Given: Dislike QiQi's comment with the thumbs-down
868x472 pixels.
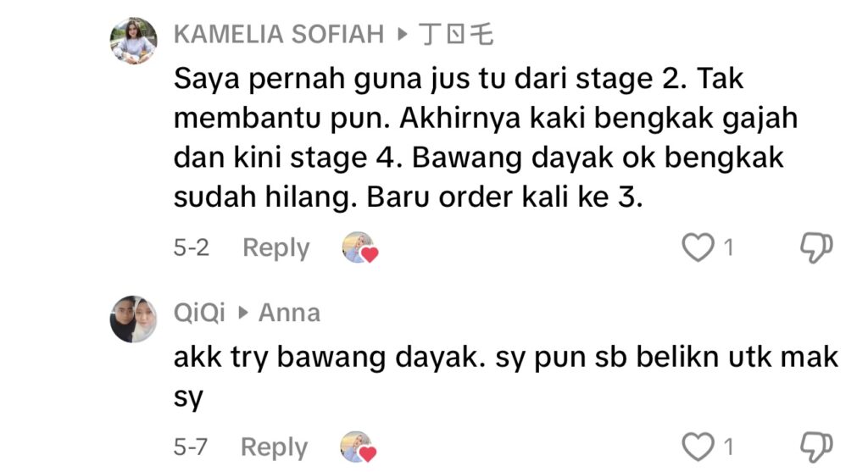Looking at the screenshot, I should pyautogui.click(x=817, y=447).
